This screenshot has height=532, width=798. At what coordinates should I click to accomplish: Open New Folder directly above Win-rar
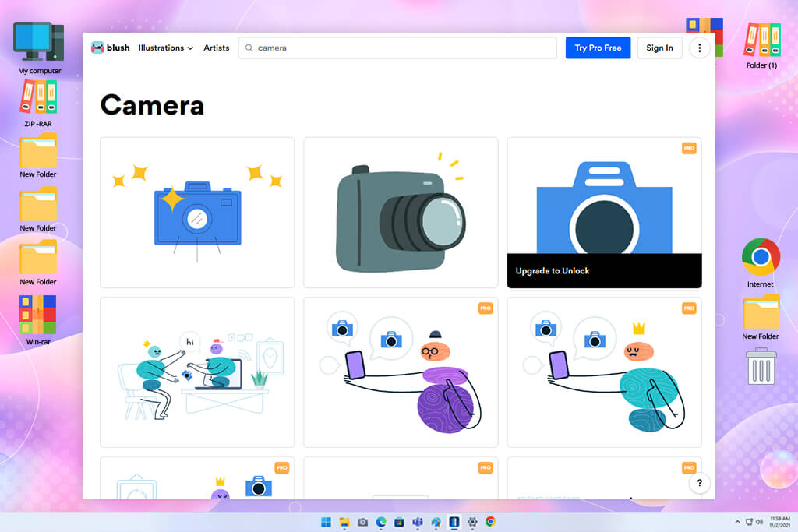[38, 264]
